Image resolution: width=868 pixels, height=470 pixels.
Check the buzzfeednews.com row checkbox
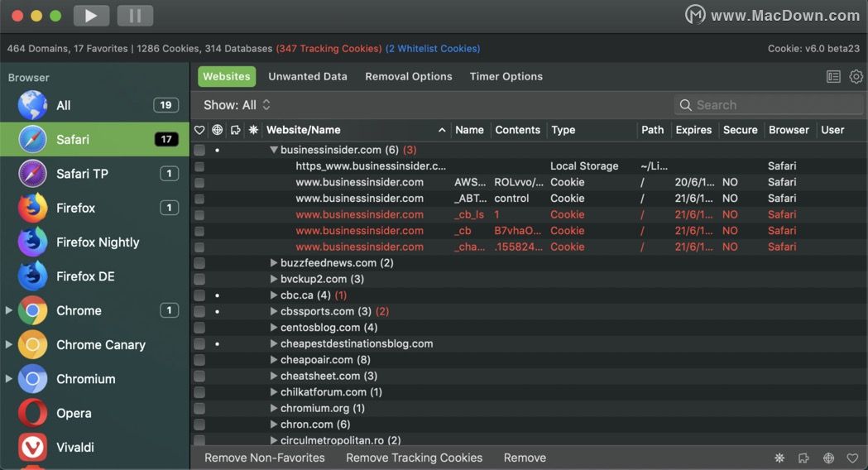coord(199,263)
